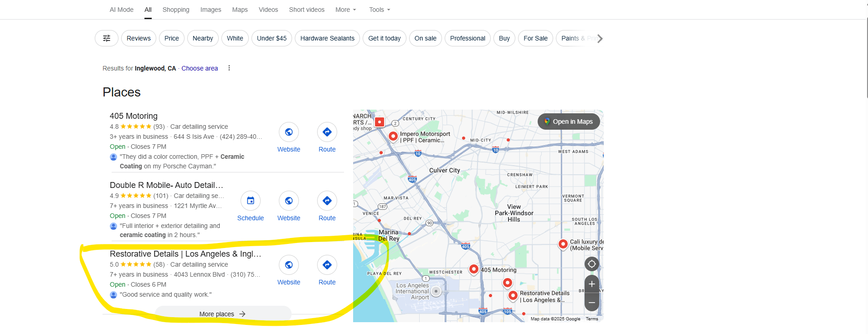Apply the Price filter chip
868x334 pixels.
coord(172,38)
